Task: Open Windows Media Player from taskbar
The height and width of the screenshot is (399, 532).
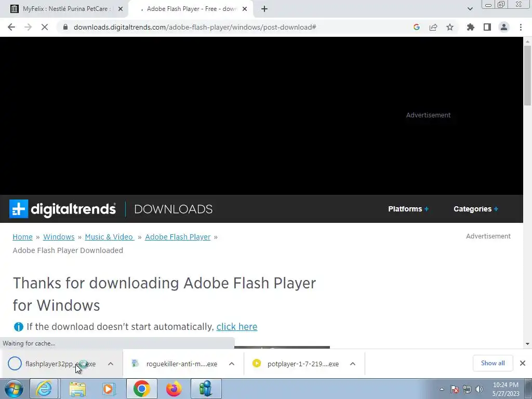Action: point(109,389)
